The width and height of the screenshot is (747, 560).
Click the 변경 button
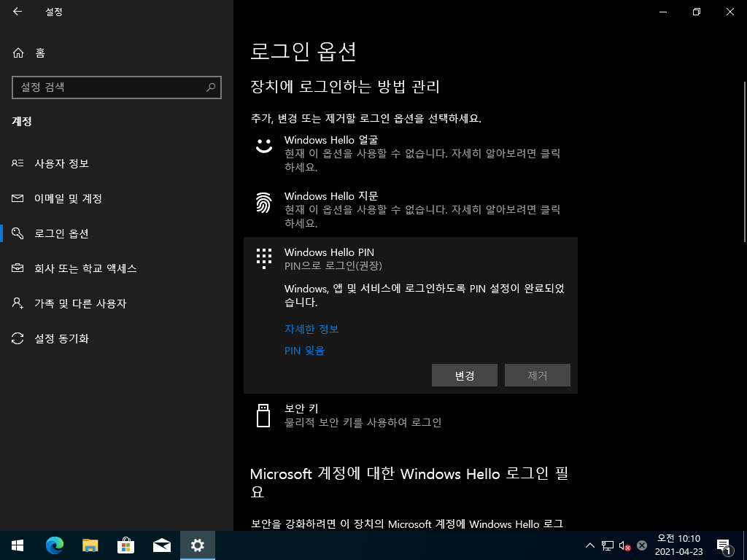[465, 376]
